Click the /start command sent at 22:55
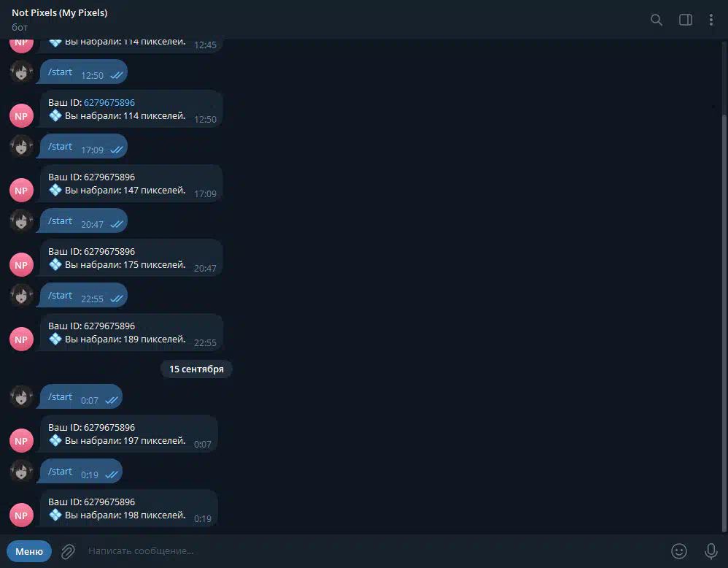This screenshot has width=728, height=568. [61, 296]
